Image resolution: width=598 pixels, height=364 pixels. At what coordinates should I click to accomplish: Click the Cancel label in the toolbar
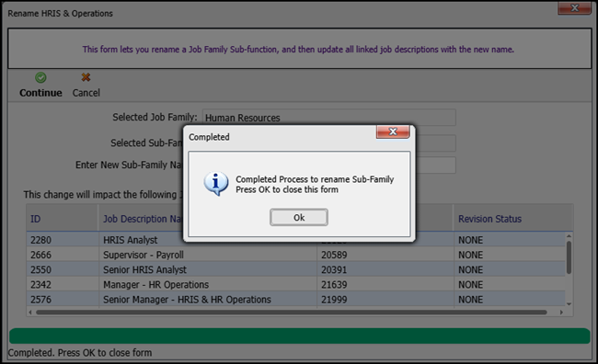(x=86, y=93)
